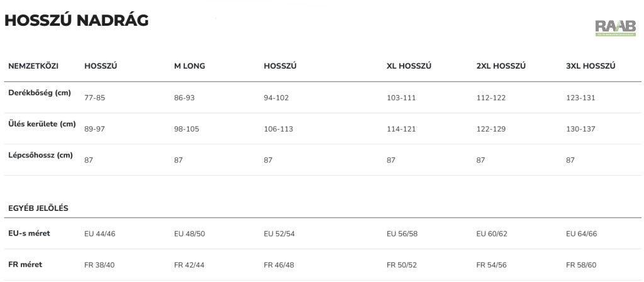Click the FR méret row label
644x282 pixels.
[25, 264]
